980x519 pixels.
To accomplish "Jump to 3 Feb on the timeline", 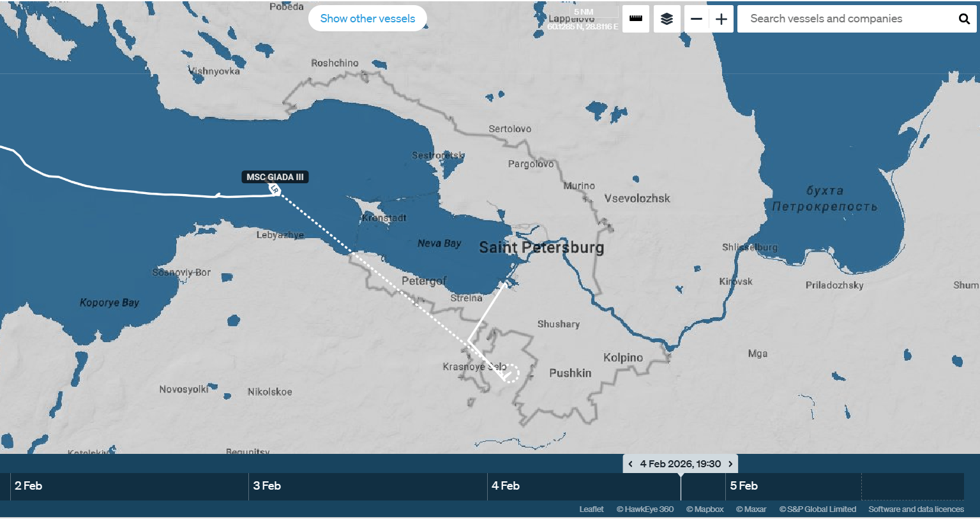I will tap(267, 486).
